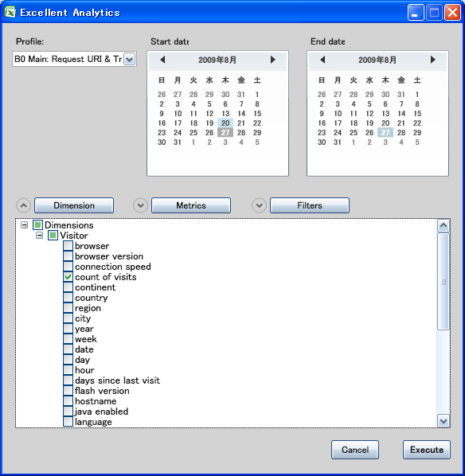Image resolution: width=465 pixels, height=476 pixels.
Task: Go to next month in Start date calendar
Action: (273, 60)
